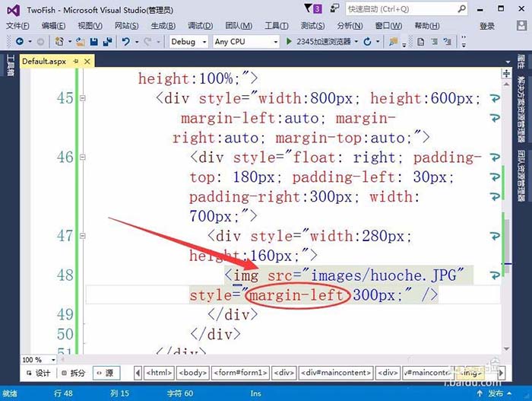Open the 调试(D) menu
The height and width of the screenshot is (401, 532).
[x=200, y=26]
